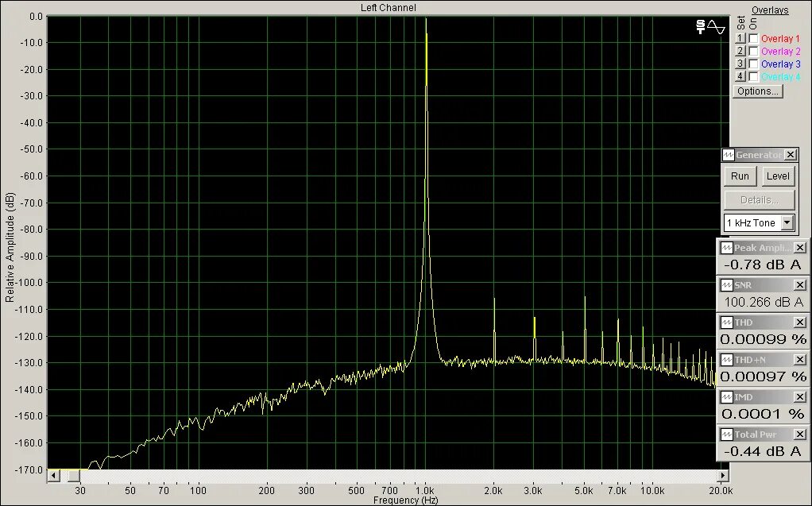The width and height of the screenshot is (812, 506).
Task: Open the 1 kHz Tone dropdown
Action: pos(787,222)
